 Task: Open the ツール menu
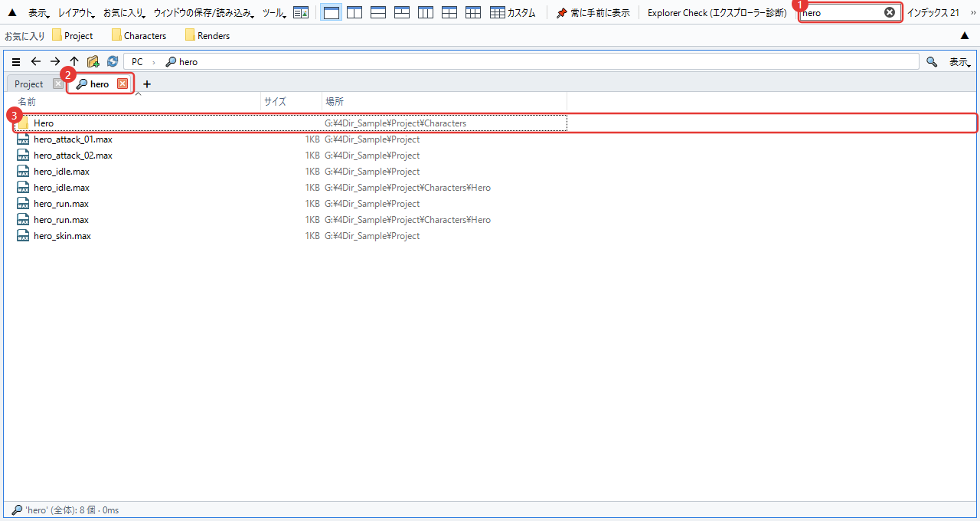coord(274,13)
